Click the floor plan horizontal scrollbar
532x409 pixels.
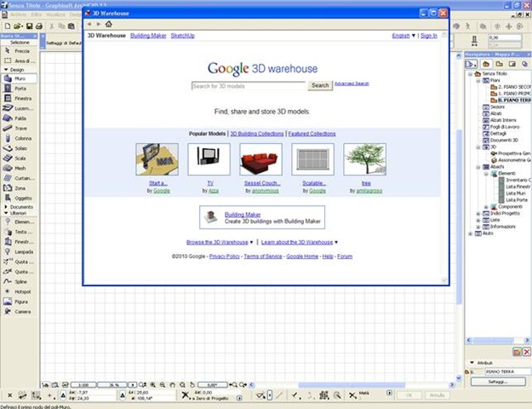(x=352, y=385)
